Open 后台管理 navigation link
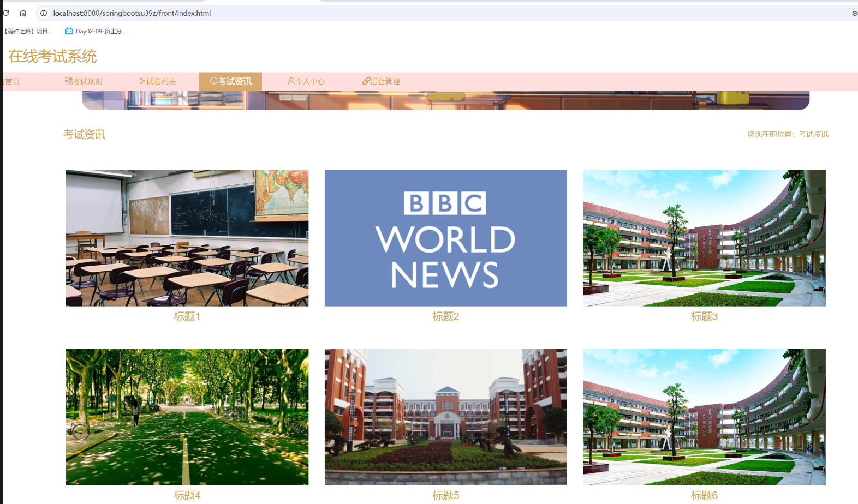 (x=381, y=81)
